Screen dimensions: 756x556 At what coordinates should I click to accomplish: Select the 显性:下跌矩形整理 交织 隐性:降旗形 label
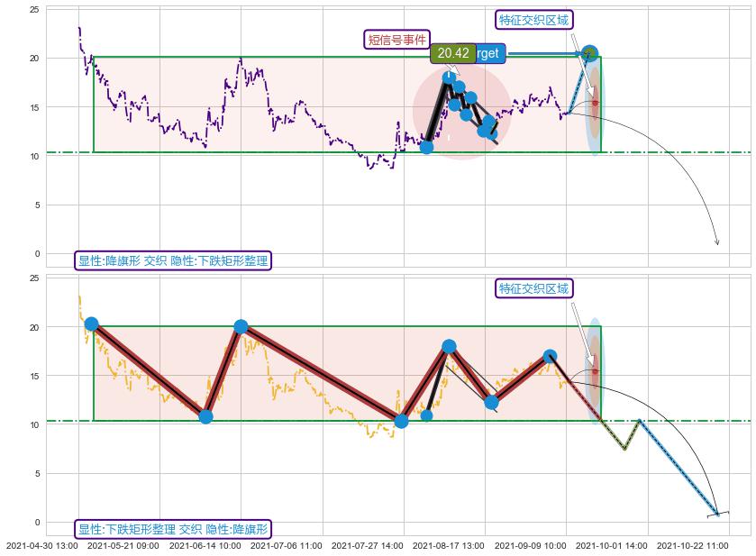coord(173,529)
